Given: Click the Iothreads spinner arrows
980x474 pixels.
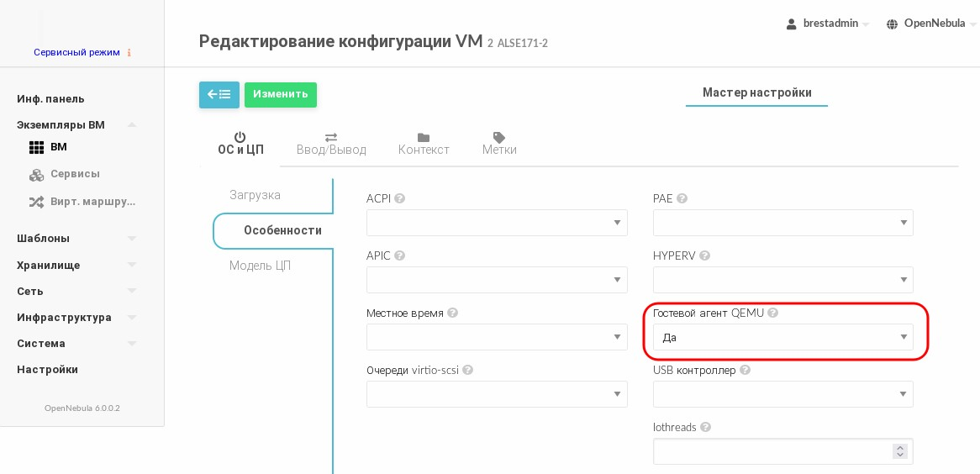Looking at the screenshot, I should pos(900,451).
